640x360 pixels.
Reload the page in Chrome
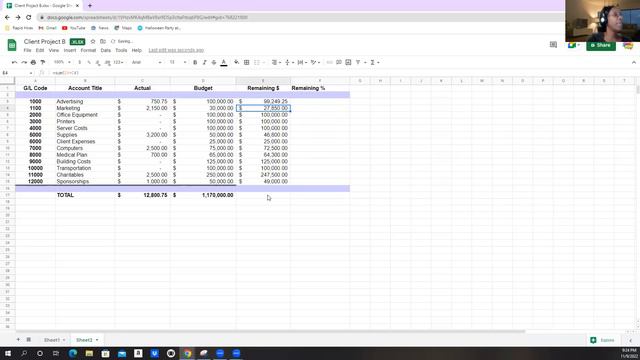click(29, 18)
